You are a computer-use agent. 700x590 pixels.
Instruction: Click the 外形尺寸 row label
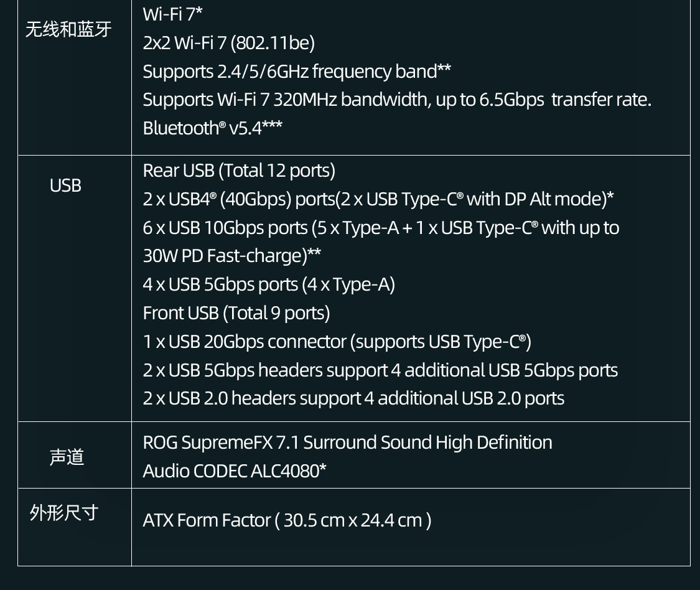(x=64, y=513)
